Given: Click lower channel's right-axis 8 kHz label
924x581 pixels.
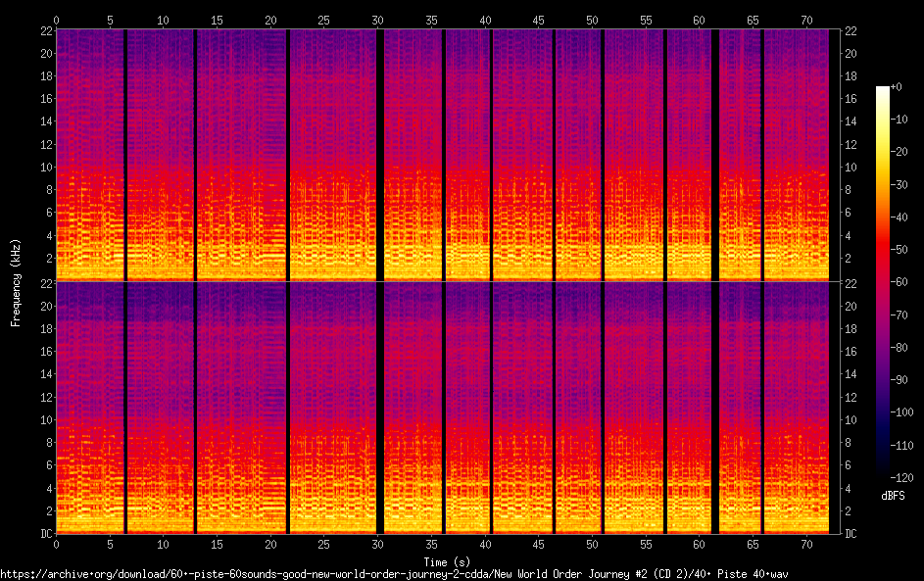Looking at the screenshot, I should pos(848,443).
